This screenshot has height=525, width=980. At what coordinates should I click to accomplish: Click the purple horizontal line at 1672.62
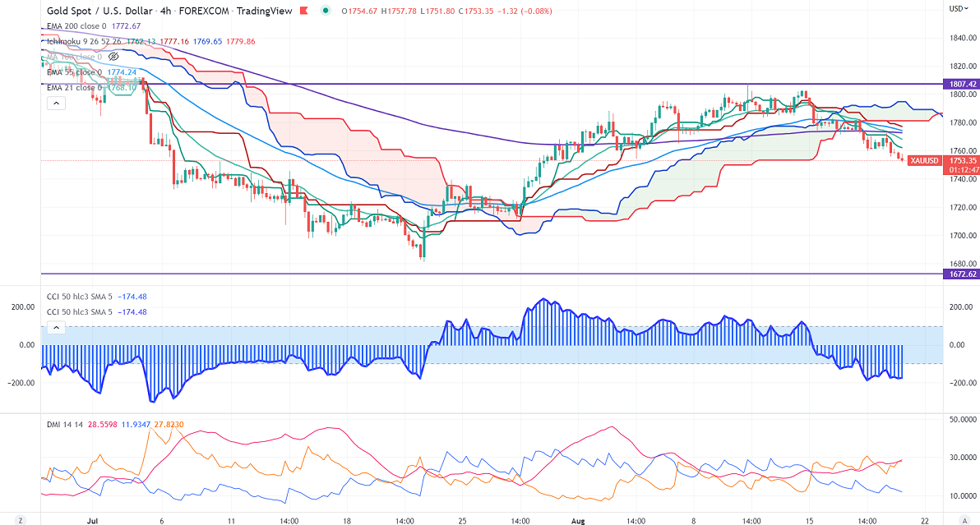coord(492,274)
